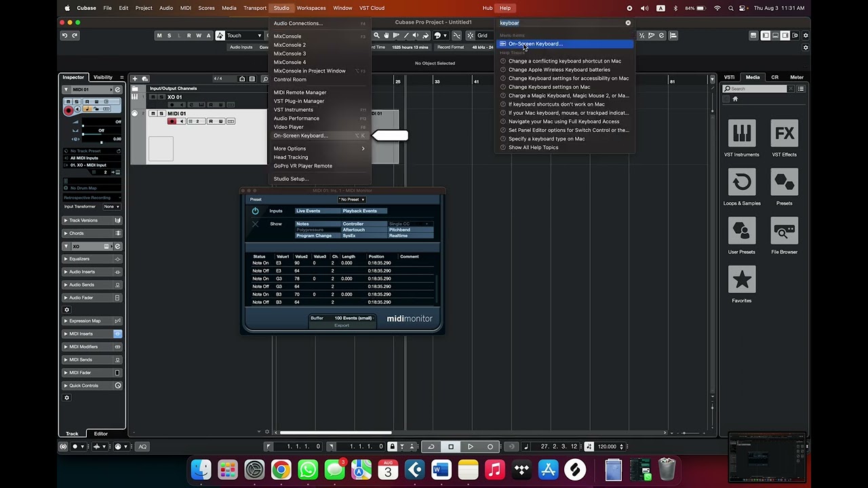
Task: Toggle SysEx filter in MIDI Monitor
Action: 364,236
